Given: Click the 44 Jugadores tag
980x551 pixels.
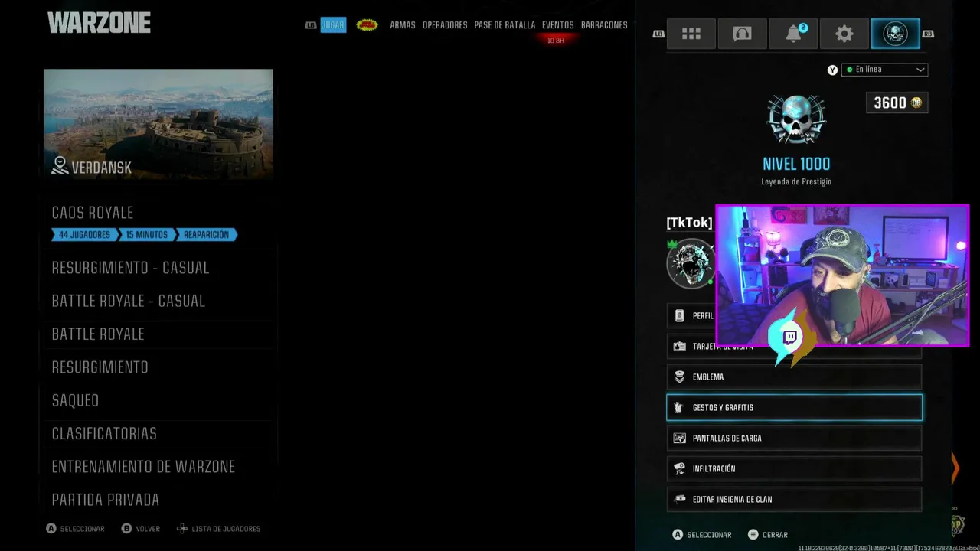Looking at the screenshot, I should point(84,235).
